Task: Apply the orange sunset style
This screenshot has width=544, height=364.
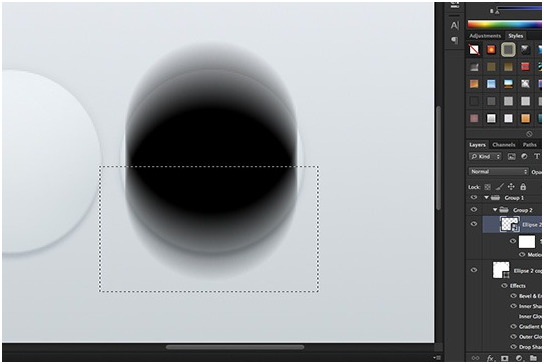Action: [474, 84]
